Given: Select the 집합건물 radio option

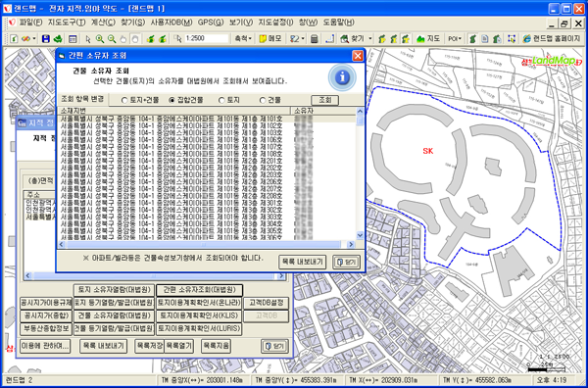Looking at the screenshot, I should (186, 100).
